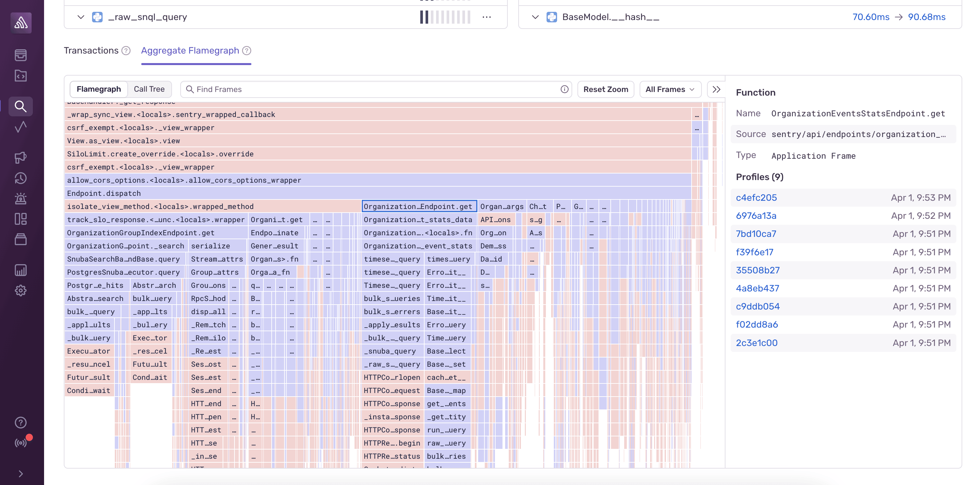Open the User Feedback megaphone icon

coord(20,157)
